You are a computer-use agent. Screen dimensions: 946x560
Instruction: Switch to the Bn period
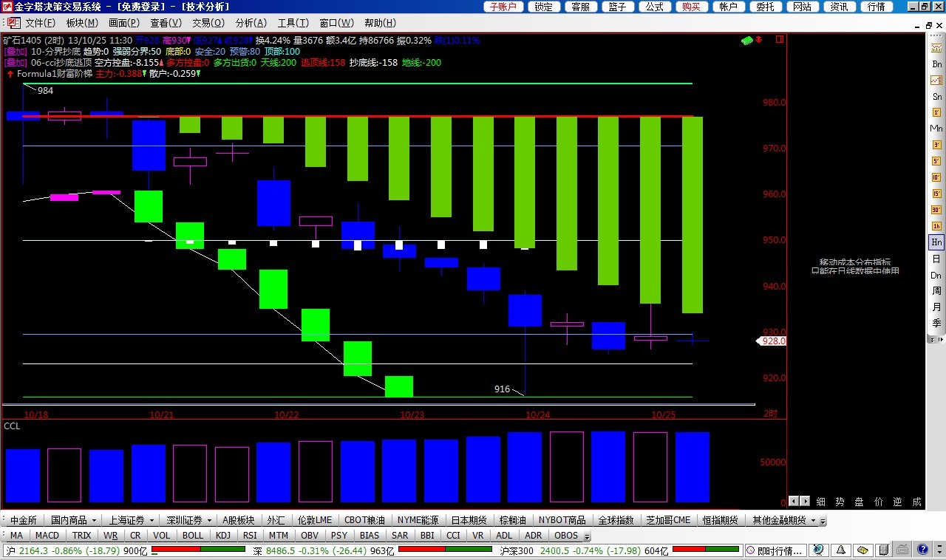(x=936, y=65)
